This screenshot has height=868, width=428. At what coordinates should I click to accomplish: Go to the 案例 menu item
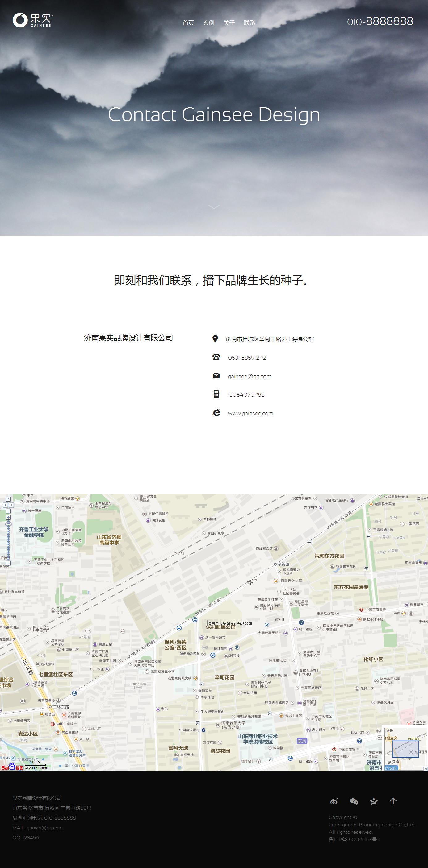[208, 23]
